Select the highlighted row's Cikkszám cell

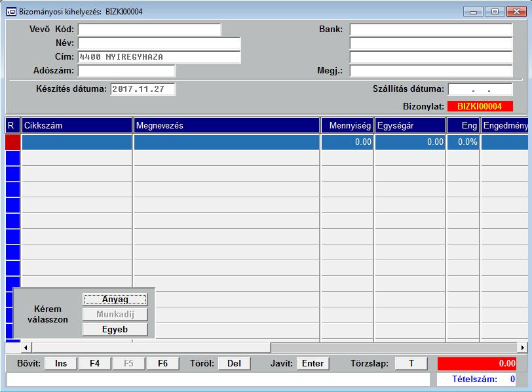[77, 142]
